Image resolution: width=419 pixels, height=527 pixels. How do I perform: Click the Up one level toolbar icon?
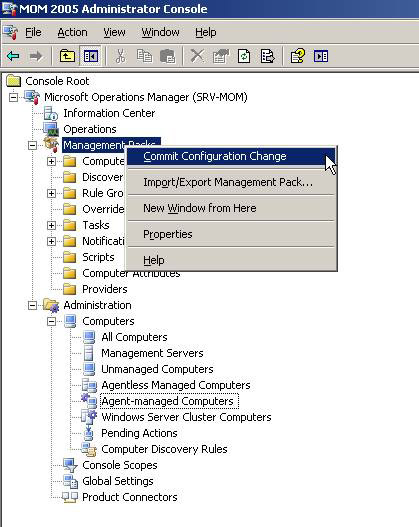[x=67, y=56]
